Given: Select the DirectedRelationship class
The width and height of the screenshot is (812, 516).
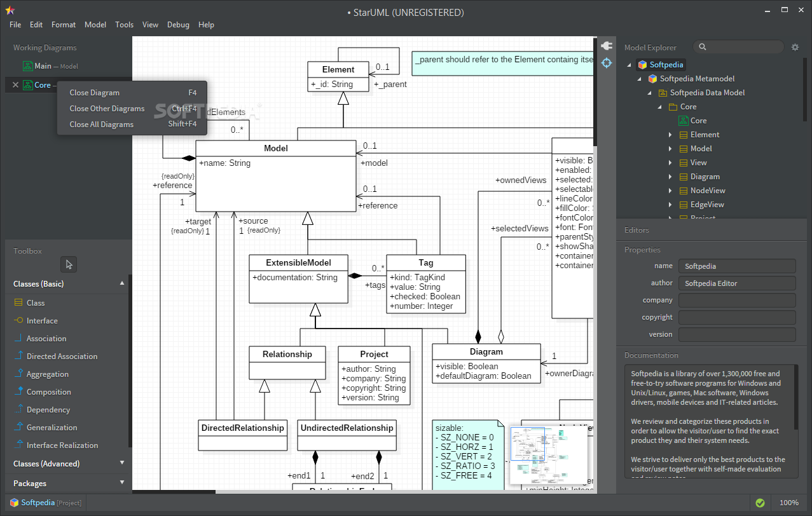Looking at the screenshot, I should [243, 435].
